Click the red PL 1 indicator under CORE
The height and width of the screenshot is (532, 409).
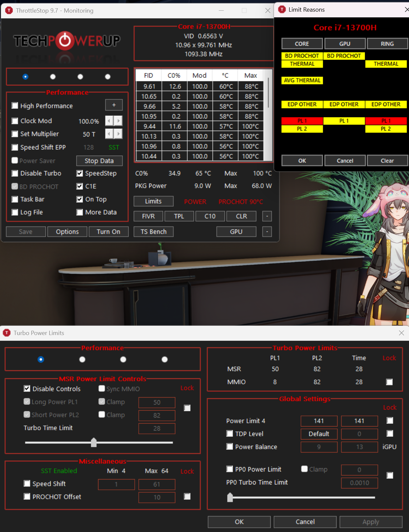[302, 121]
